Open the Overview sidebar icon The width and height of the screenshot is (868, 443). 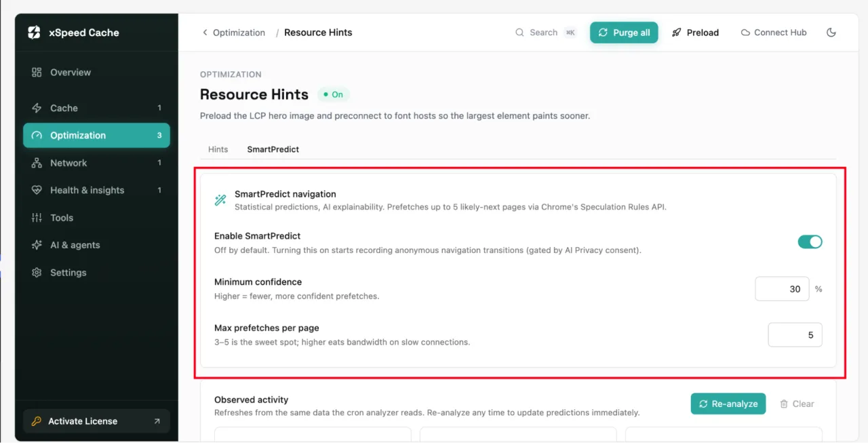(37, 73)
